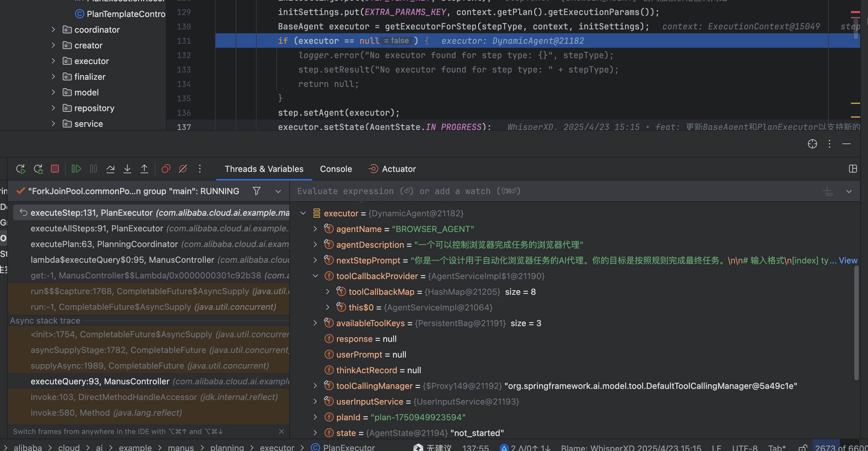Click the LF line separator status entry
The width and height of the screenshot is (868, 451).
(x=716, y=448)
